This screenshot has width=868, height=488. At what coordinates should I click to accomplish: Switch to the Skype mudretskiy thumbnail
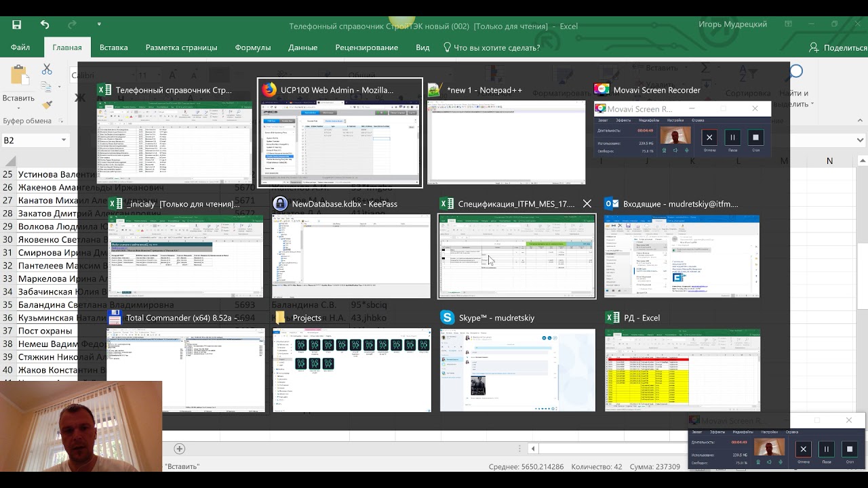tap(517, 361)
